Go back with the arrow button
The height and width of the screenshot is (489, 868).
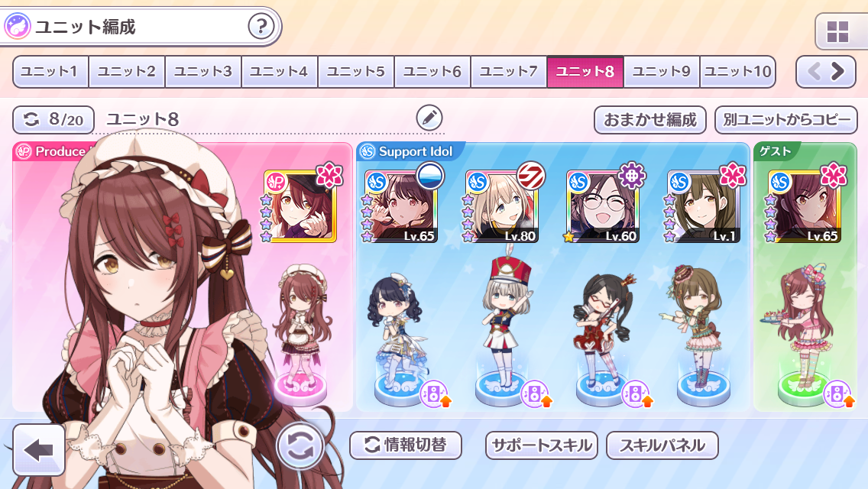[x=39, y=449]
